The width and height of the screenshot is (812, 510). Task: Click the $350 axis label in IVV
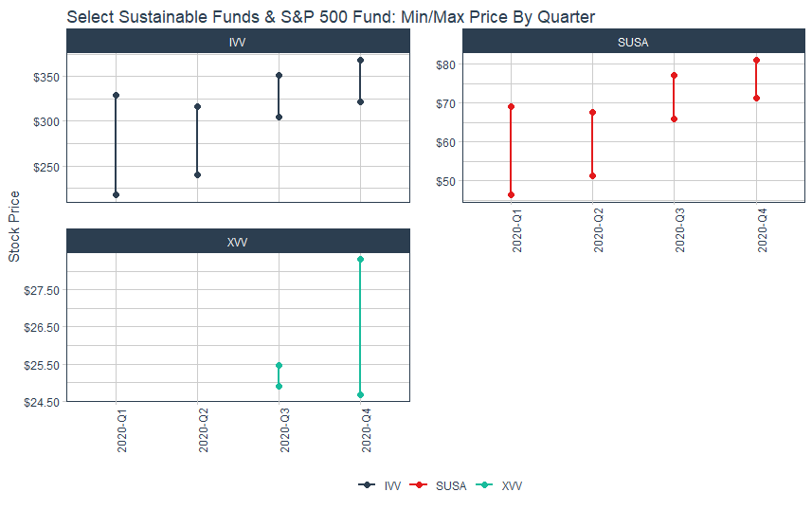pyautogui.click(x=46, y=77)
